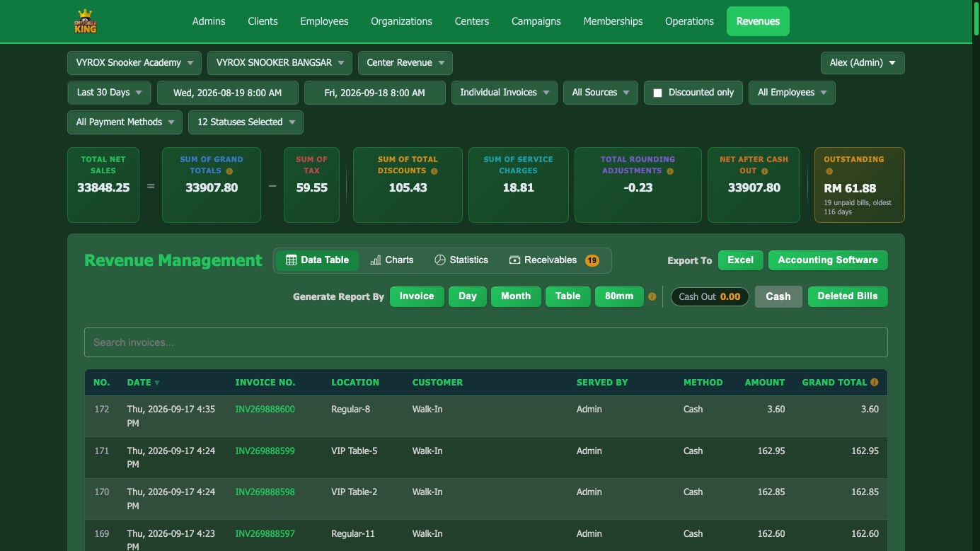Viewport: 980px width, 551px height.
Task: Click info icon beside Sum of Total Discounts
Action: pos(434,171)
